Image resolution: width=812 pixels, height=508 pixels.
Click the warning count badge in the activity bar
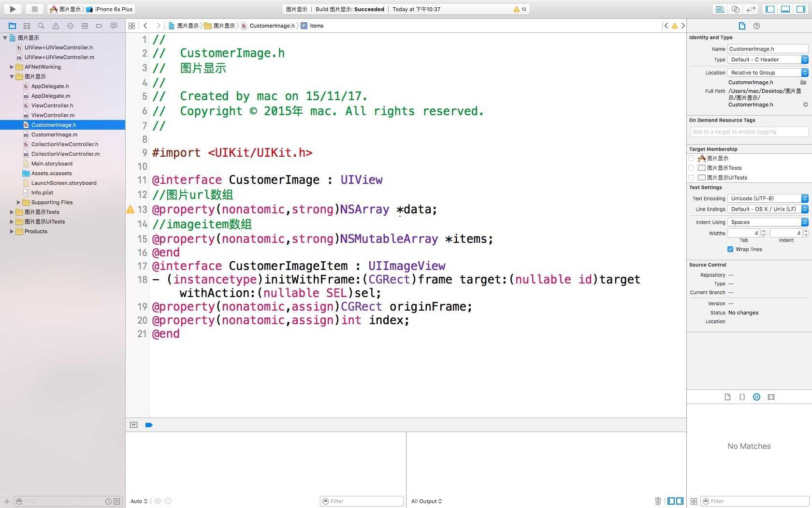520,9
